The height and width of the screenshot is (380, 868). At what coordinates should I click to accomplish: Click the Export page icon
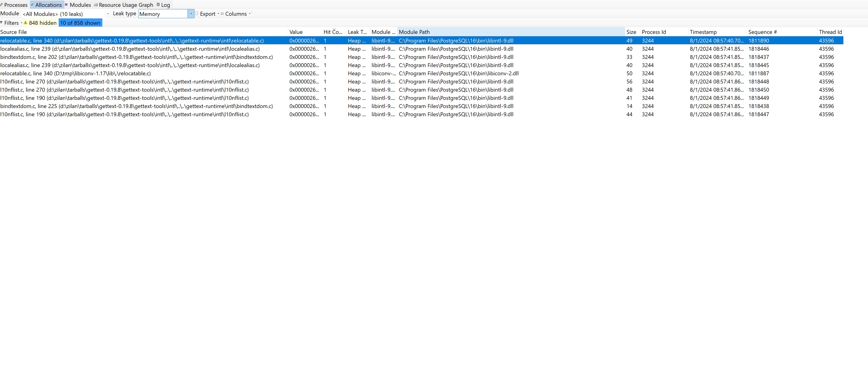197,13
